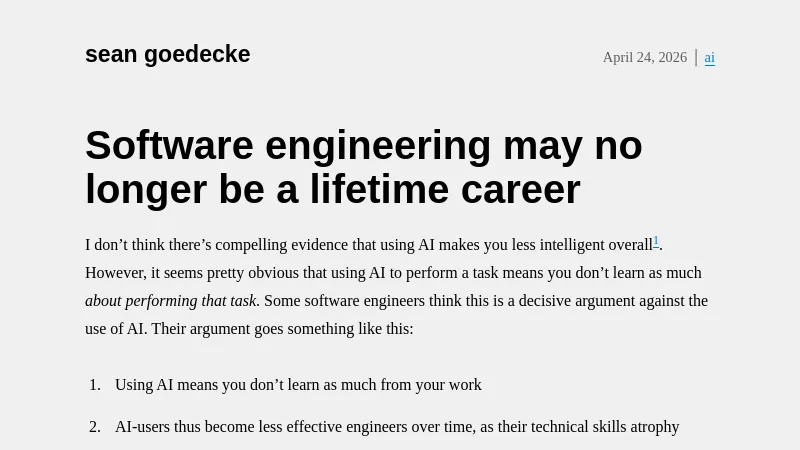Click the word "engineering" in the headline
Viewport: 800px width, 450px height.
click(378, 146)
